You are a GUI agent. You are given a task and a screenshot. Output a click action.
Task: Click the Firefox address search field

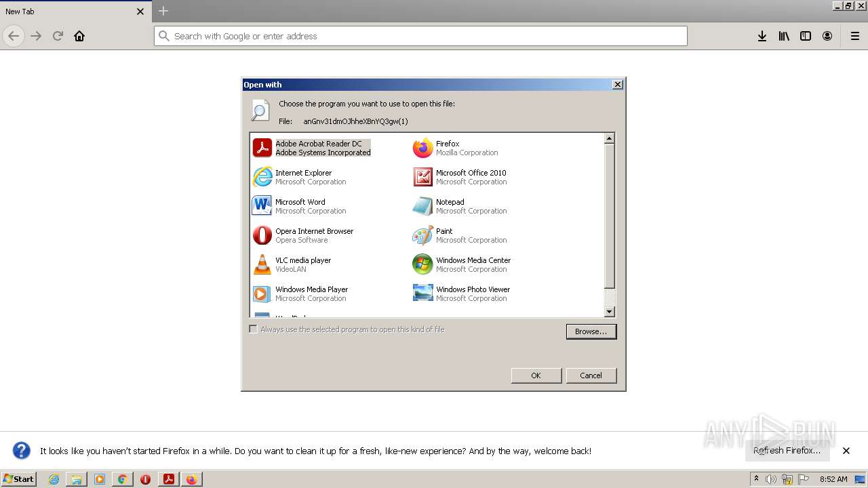pyautogui.click(x=420, y=36)
